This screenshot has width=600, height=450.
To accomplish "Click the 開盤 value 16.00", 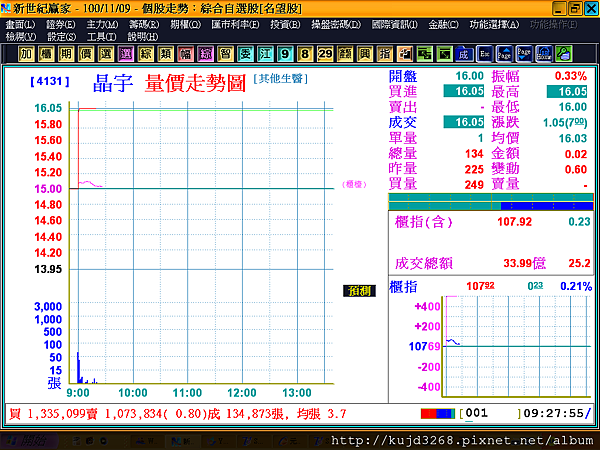I will (469, 76).
